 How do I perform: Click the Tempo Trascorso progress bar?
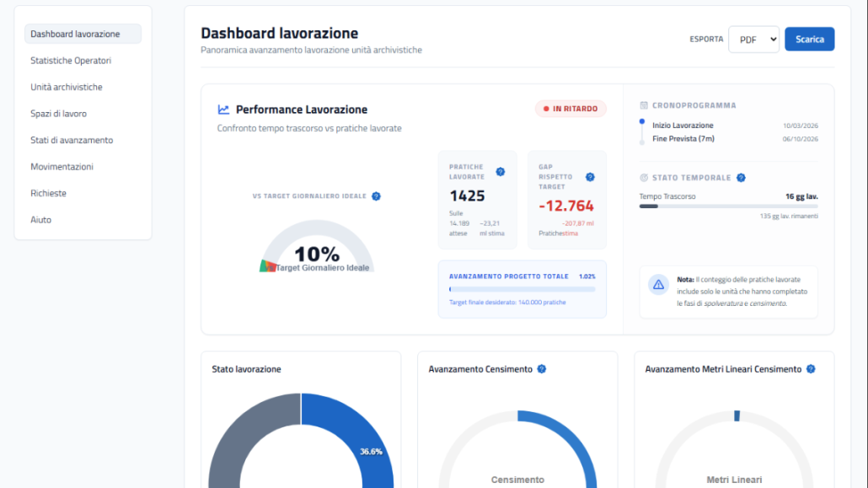[x=728, y=206]
